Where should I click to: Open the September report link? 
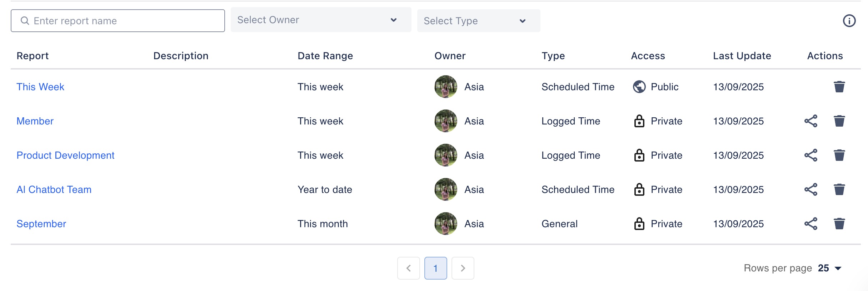click(x=41, y=224)
